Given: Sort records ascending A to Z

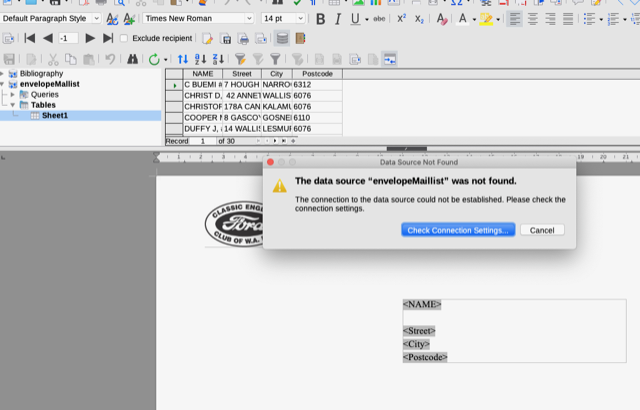Looking at the screenshot, I should [x=200, y=60].
